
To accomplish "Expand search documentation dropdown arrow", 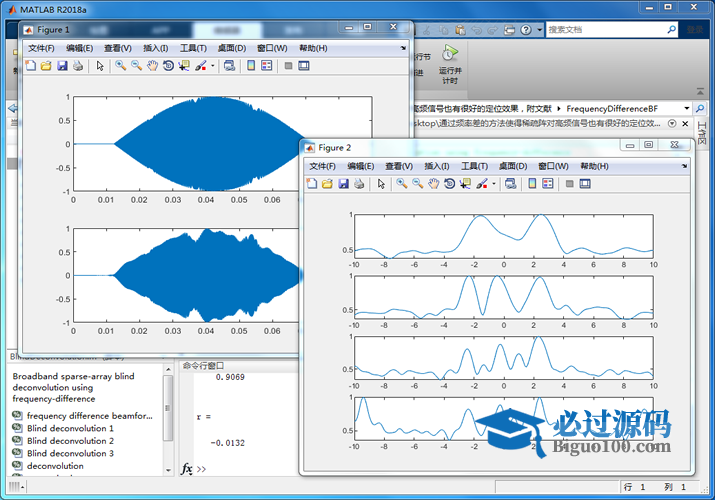I will 540,30.
